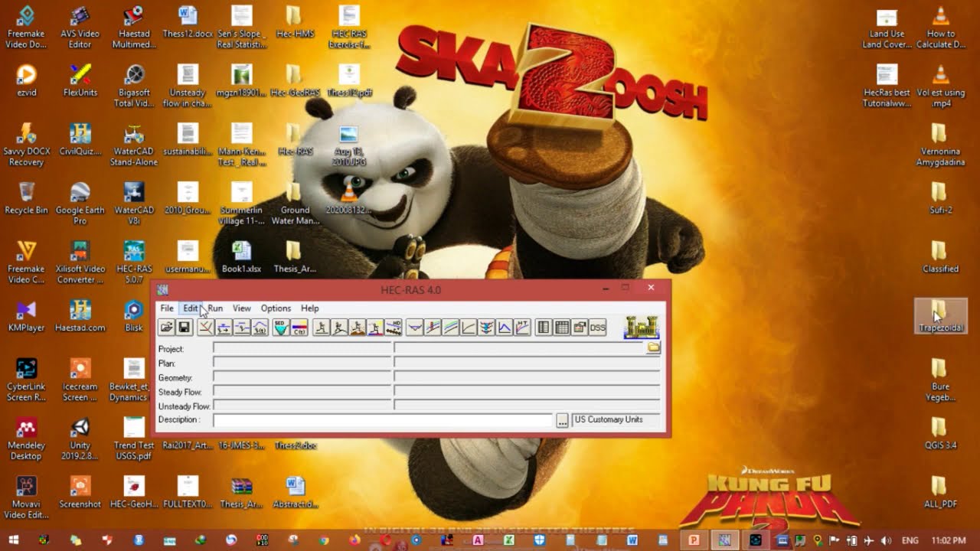Image resolution: width=980 pixels, height=551 pixels.
Task: Select the AVS Video Editor desktop icon
Action: click(x=80, y=27)
